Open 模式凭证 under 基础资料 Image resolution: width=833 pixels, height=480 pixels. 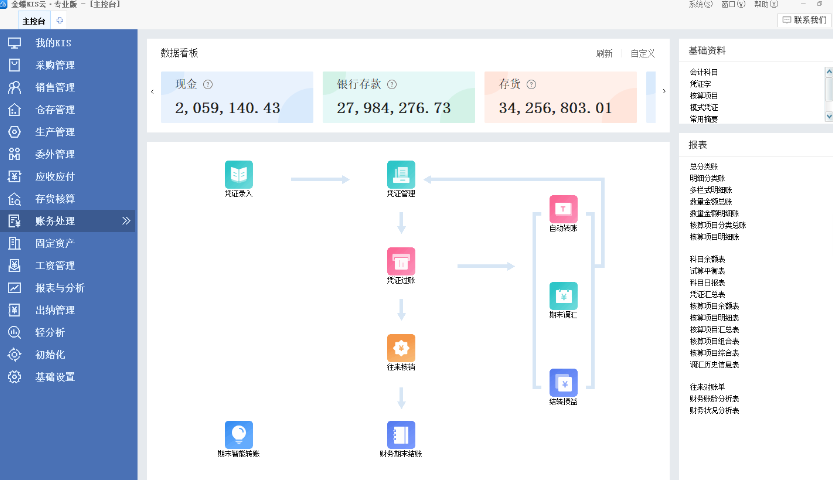coord(703,107)
